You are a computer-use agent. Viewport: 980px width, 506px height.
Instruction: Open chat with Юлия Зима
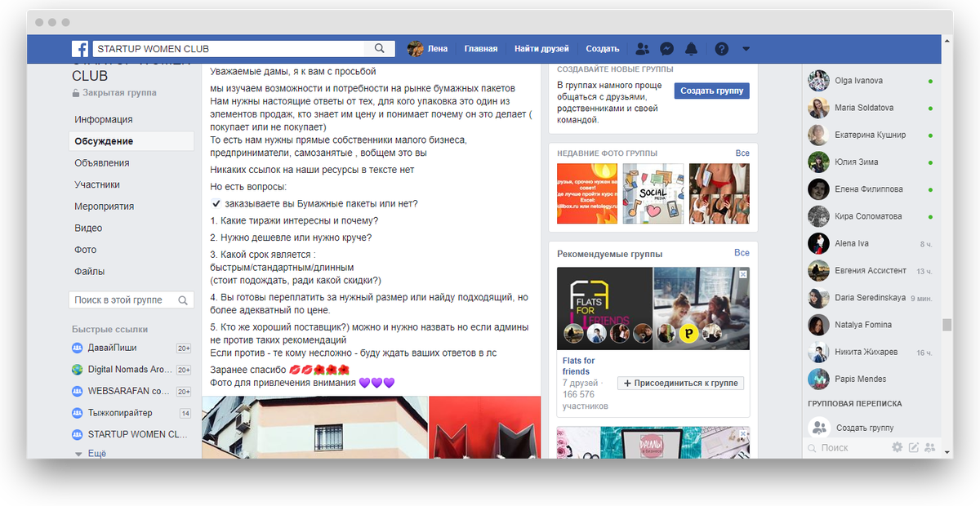857,162
